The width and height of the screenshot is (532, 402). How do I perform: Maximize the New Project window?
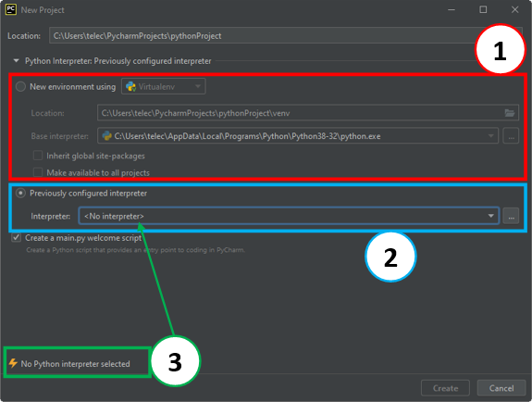pos(483,10)
